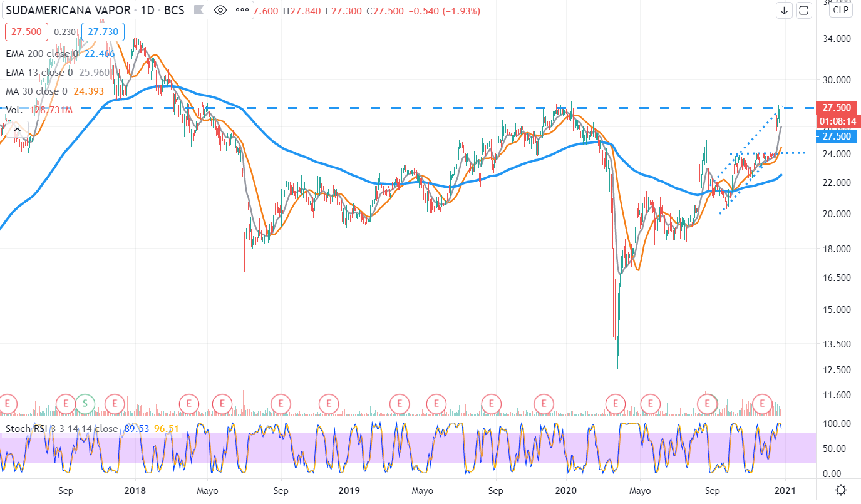Click the BCS exchange label
Viewport: 861px width, 504px height.
click(173, 10)
